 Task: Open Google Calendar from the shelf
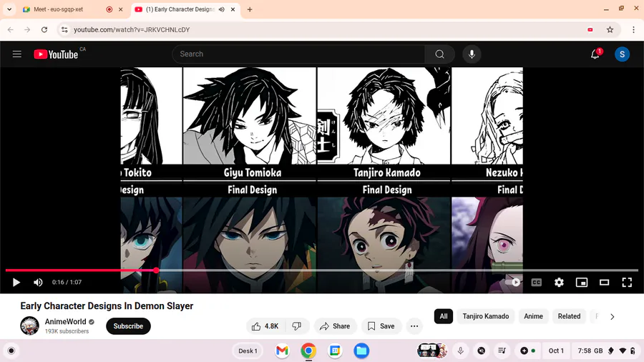click(x=335, y=351)
